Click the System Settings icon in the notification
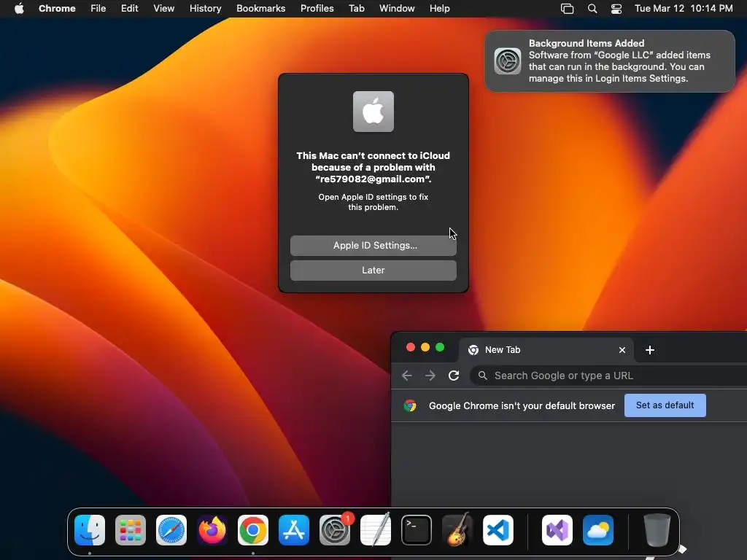 pyautogui.click(x=508, y=61)
